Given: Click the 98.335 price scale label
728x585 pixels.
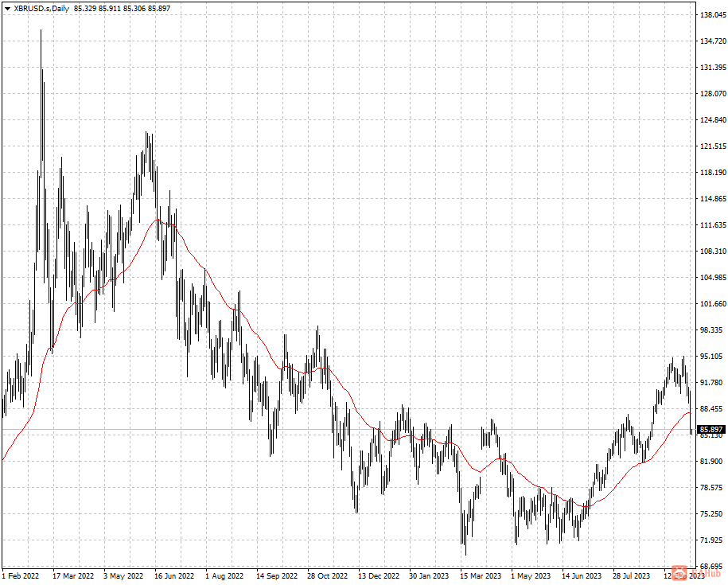Looking at the screenshot, I should coord(713,330).
